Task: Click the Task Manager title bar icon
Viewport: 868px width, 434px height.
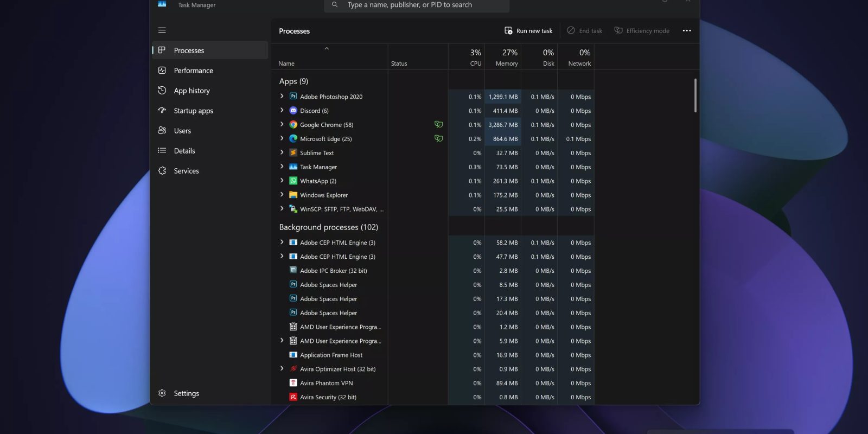Action: tap(162, 4)
